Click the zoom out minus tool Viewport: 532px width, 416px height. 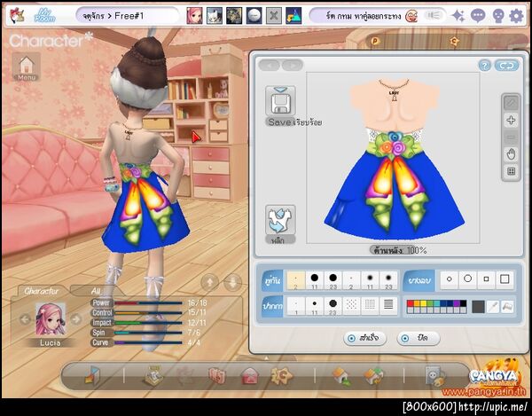point(511,137)
